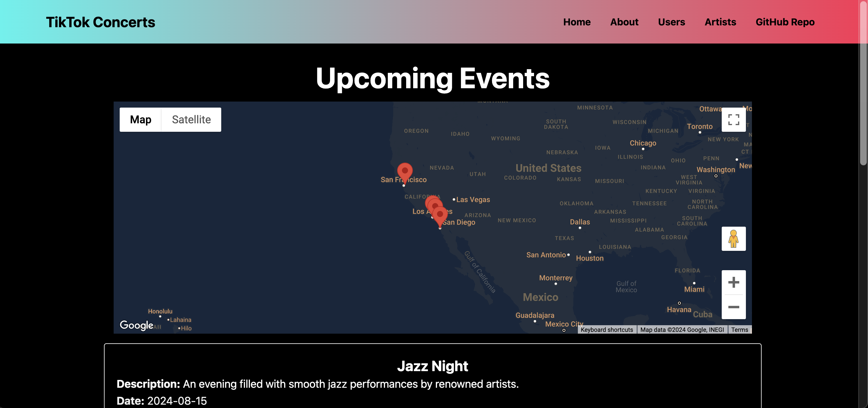Image resolution: width=868 pixels, height=408 pixels.
Task: Toggle Map view mode
Action: pos(140,119)
